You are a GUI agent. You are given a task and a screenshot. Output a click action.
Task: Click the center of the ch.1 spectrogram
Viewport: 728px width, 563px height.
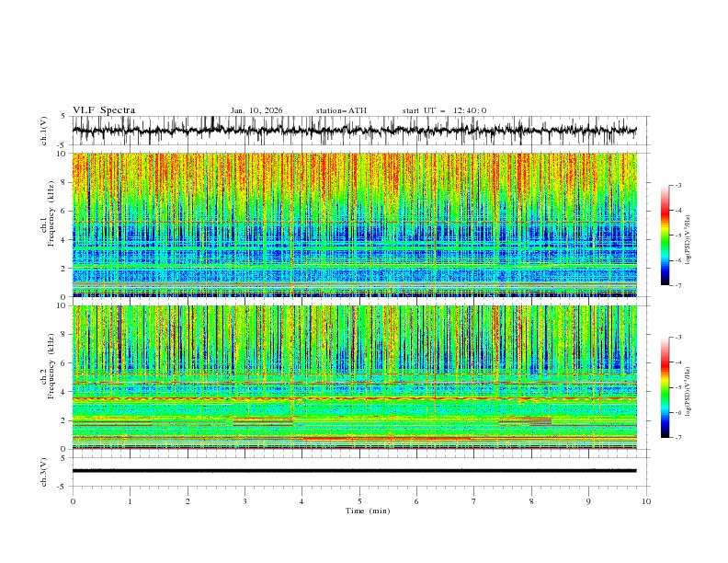coord(358,224)
